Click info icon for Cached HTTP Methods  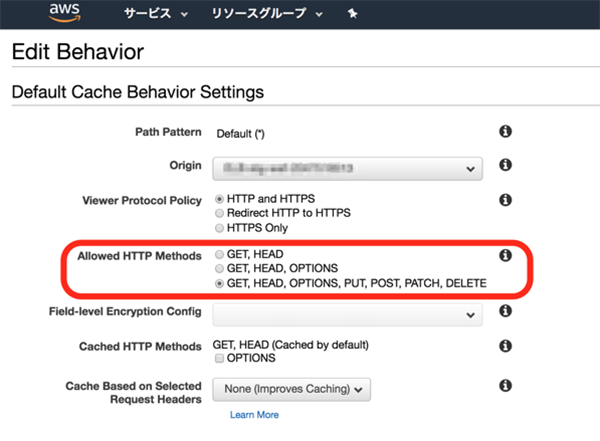click(x=505, y=345)
